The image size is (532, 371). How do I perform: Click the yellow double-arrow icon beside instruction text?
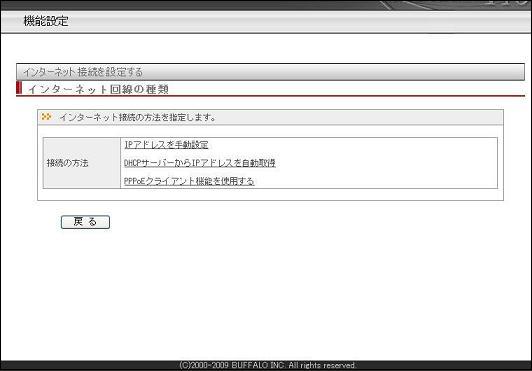pyautogui.click(x=46, y=117)
